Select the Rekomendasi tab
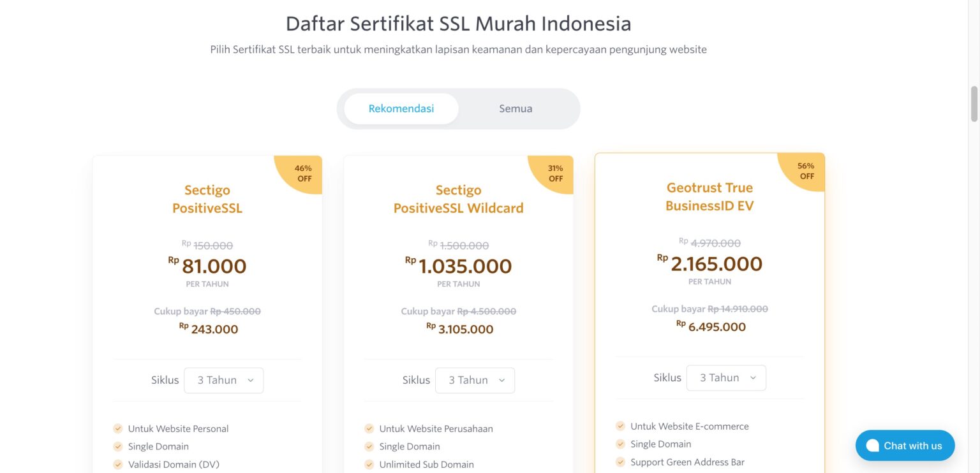The width and height of the screenshot is (980, 473). pyautogui.click(x=401, y=108)
